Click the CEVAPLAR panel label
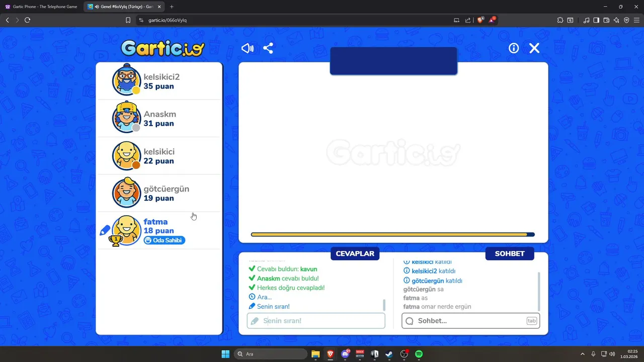Viewport: 644px width, 362px height. (355, 253)
